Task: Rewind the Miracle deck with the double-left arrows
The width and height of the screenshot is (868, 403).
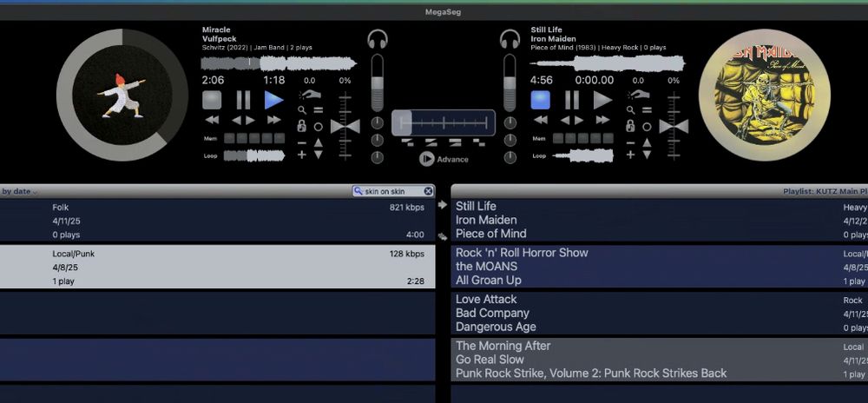Action: click(x=212, y=120)
